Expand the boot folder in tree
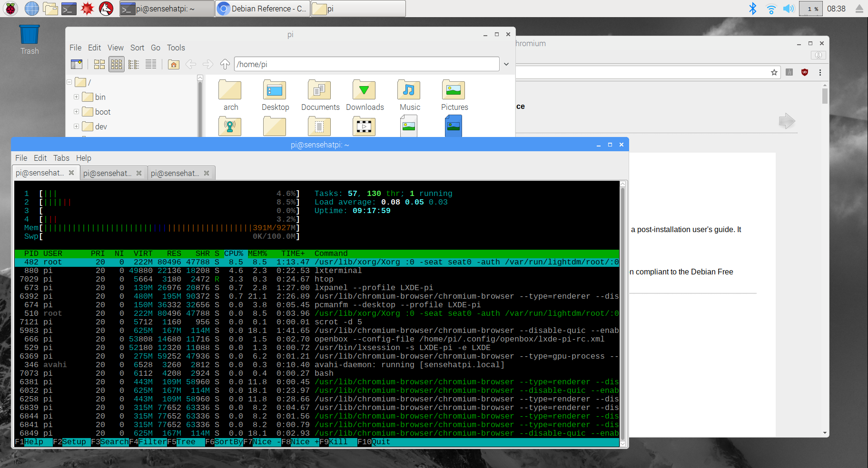Screen dimensions: 868x468 coord(76,112)
